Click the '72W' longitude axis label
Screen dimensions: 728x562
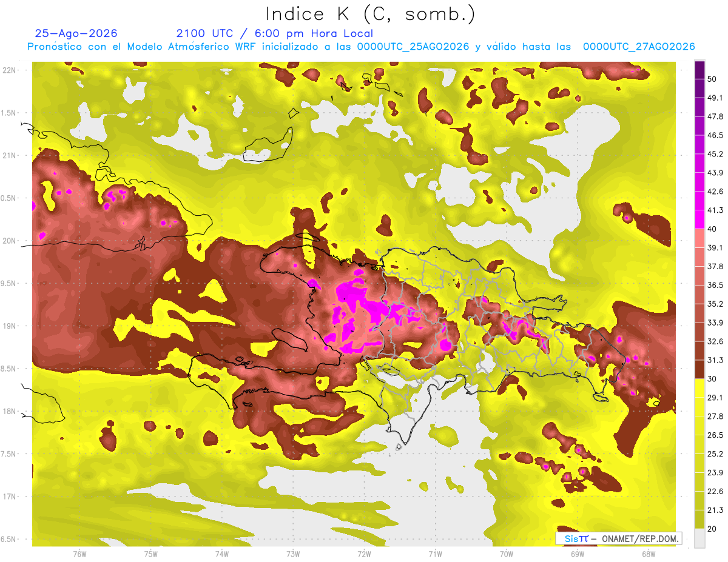[x=364, y=554]
